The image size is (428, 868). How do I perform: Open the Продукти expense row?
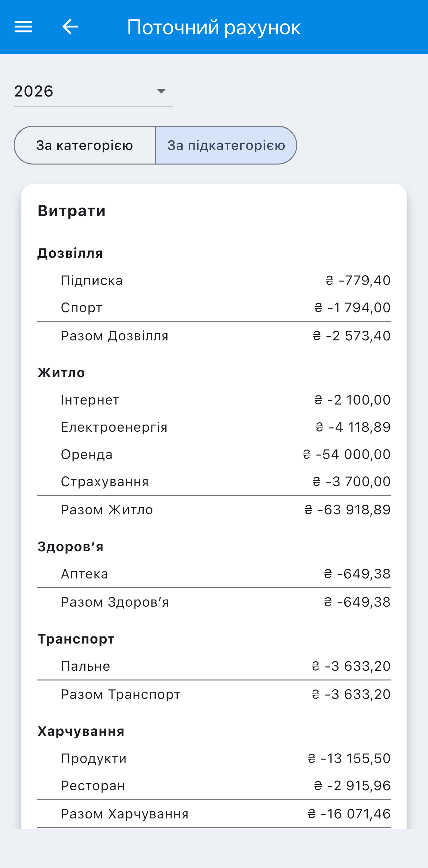tap(214, 759)
